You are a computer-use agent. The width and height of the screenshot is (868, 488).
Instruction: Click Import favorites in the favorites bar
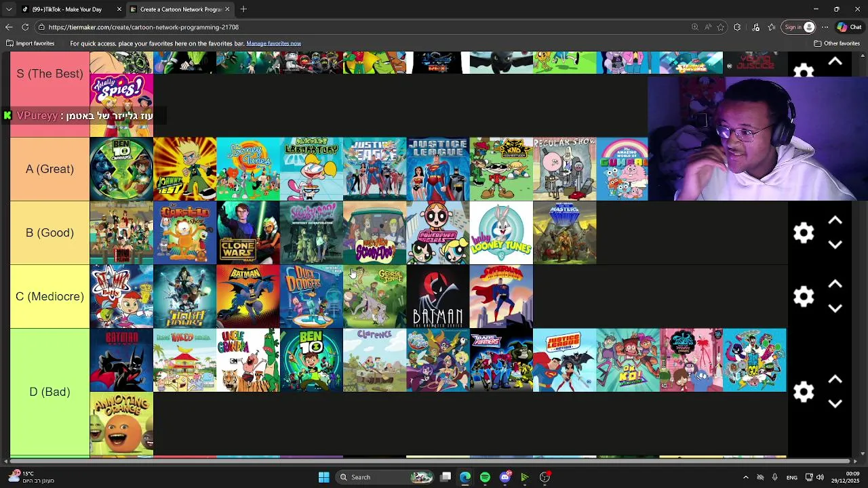point(31,43)
